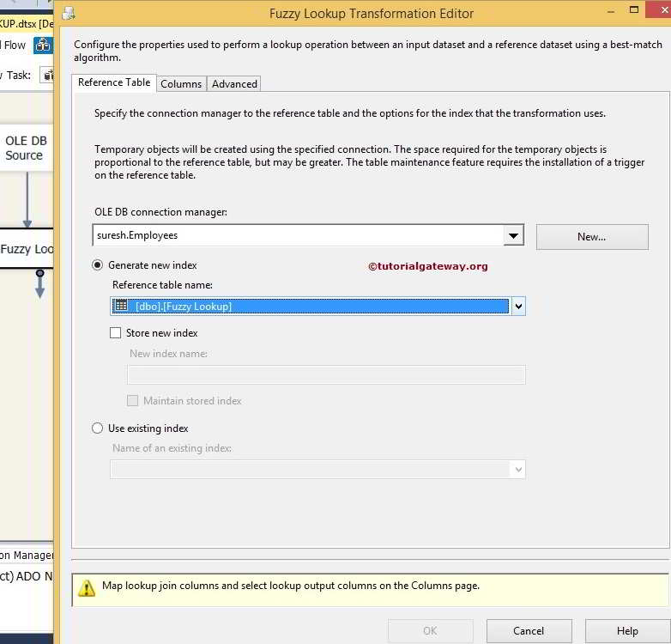Click the blue output arrow below Fuzzy Lookup

tap(39, 284)
